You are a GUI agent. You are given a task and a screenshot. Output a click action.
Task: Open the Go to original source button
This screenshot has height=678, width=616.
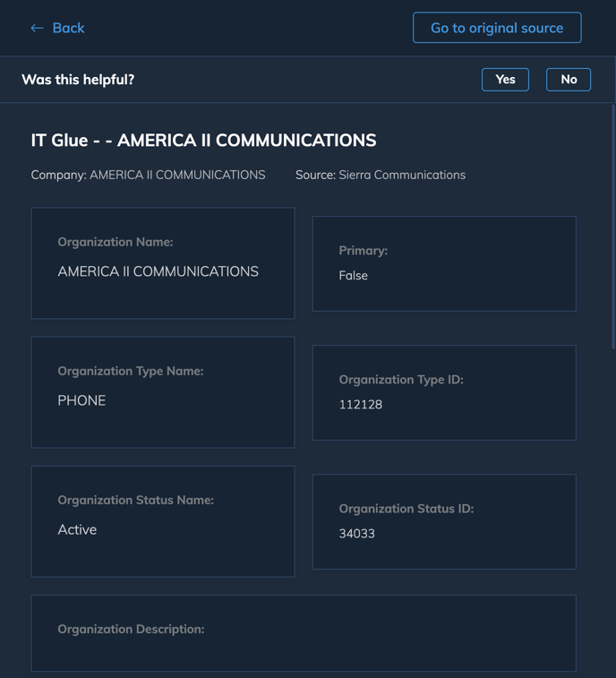497,28
